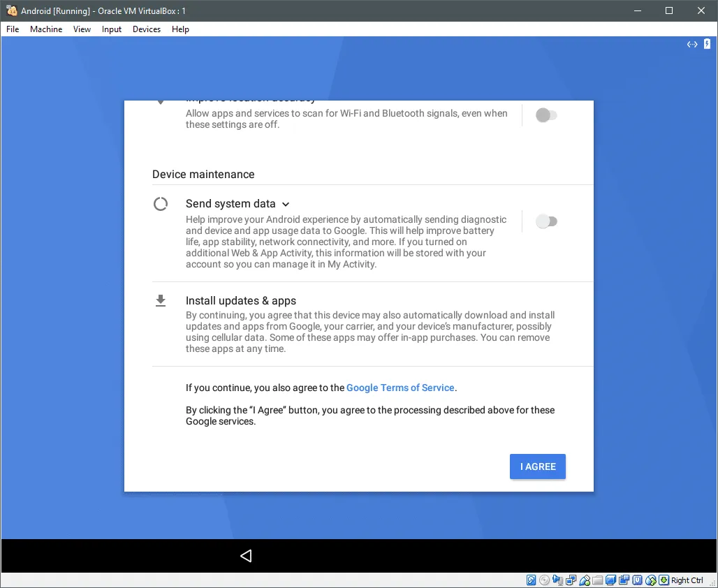Click the Android battery charging icon

[707, 44]
